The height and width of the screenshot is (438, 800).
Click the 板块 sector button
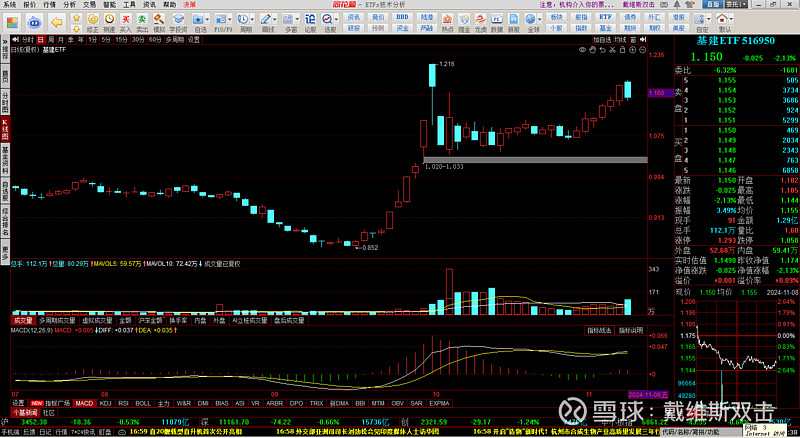(x=557, y=17)
